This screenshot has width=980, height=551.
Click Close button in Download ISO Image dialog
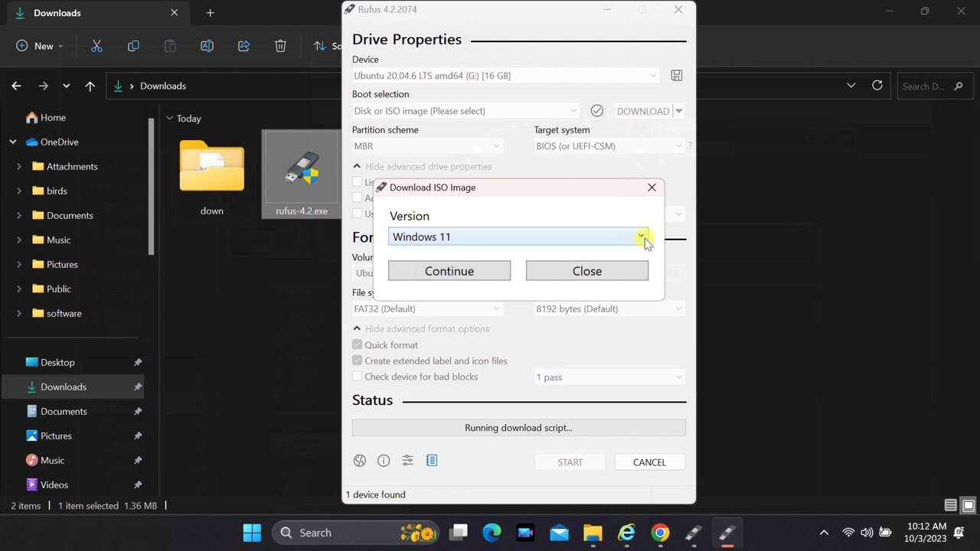pyautogui.click(x=587, y=271)
